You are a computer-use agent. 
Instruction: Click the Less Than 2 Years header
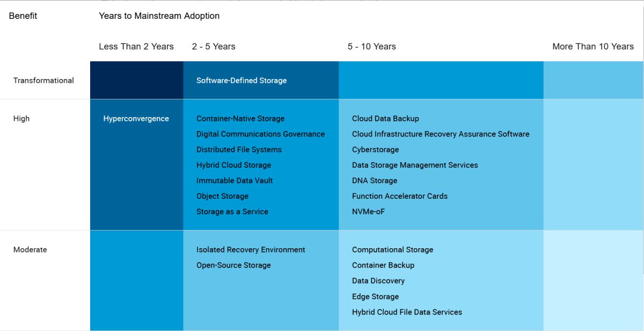(x=136, y=47)
